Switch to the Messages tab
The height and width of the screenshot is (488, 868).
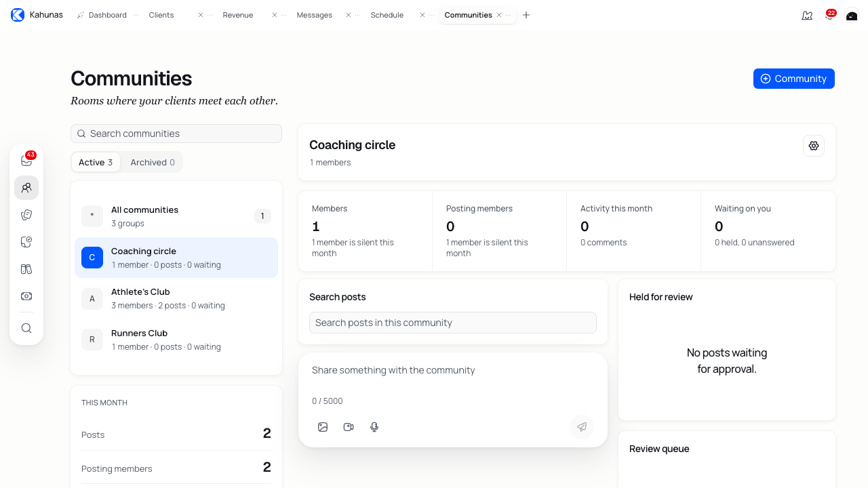(x=314, y=15)
